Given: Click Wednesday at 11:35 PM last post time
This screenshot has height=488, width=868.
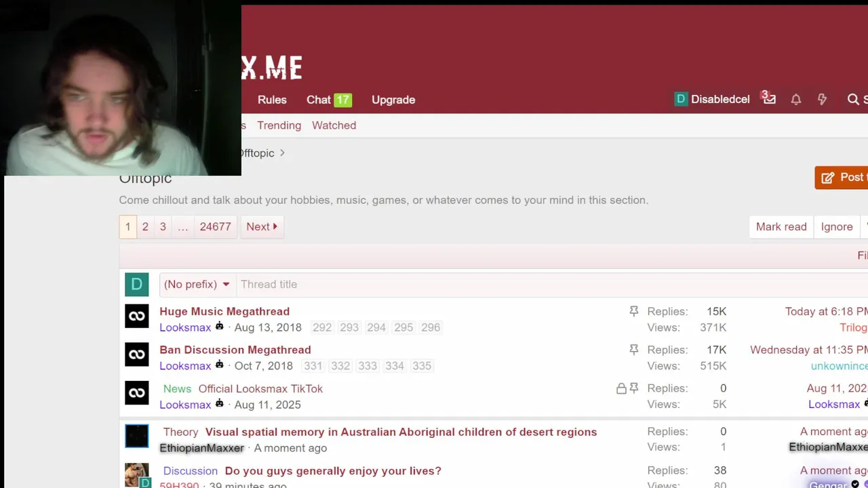Looking at the screenshot, I should (x=808, y=350).
